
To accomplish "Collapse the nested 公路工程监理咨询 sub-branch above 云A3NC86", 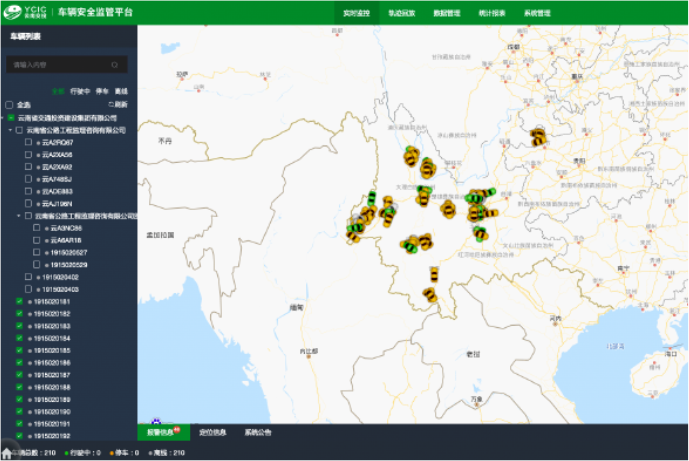I will pos(19,216).
